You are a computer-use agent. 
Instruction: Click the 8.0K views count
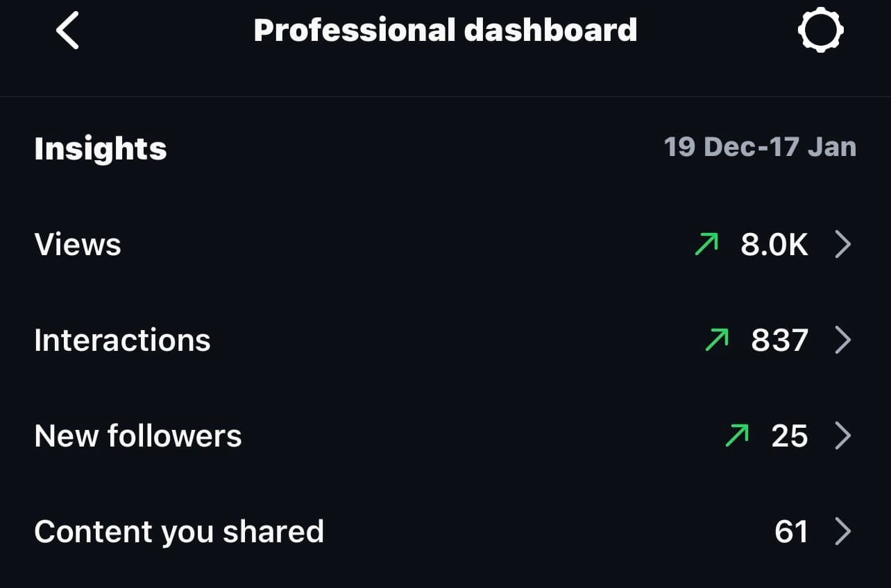coord(774,245)
